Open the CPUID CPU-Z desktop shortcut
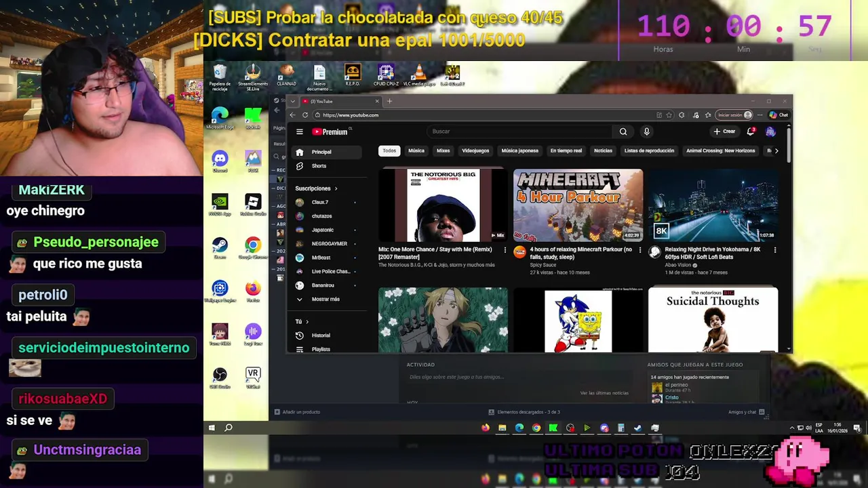The height and width of the screenshot is (488, 868). coord(386,75)
